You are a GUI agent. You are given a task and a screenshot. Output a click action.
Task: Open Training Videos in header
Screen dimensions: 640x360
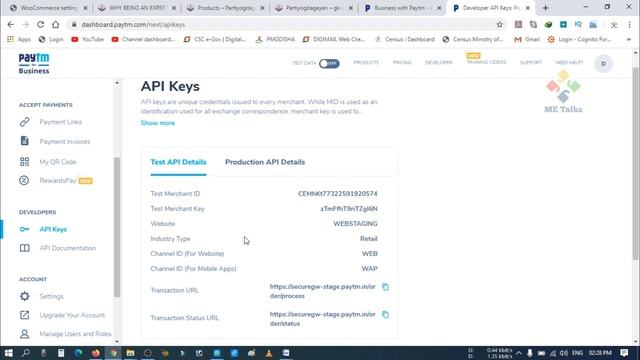(486, 62)
